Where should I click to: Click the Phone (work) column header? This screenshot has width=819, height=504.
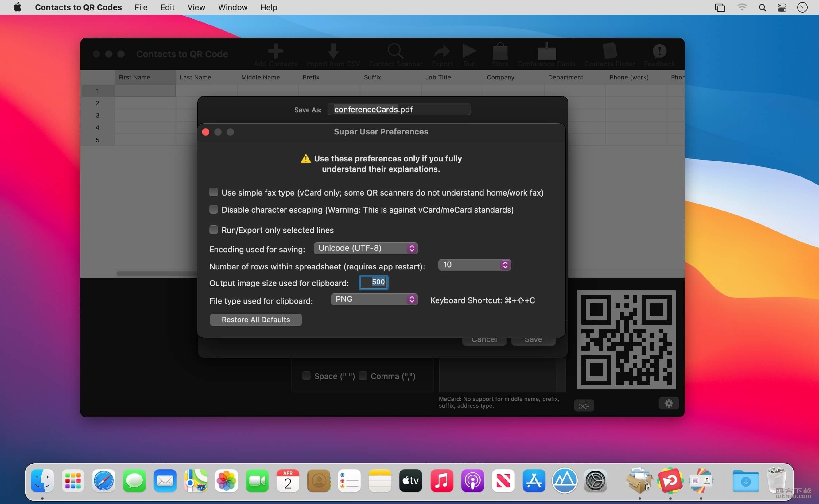tap(636, 77)
